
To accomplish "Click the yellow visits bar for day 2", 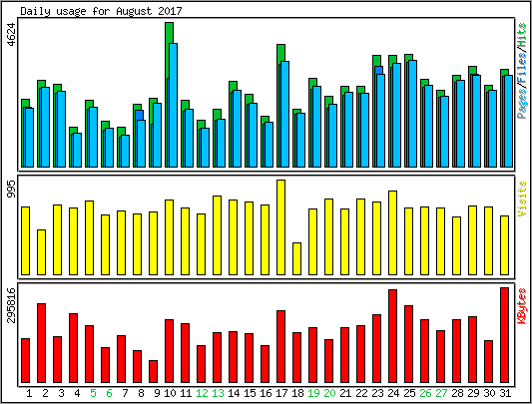I will click(x=41, y=252).
